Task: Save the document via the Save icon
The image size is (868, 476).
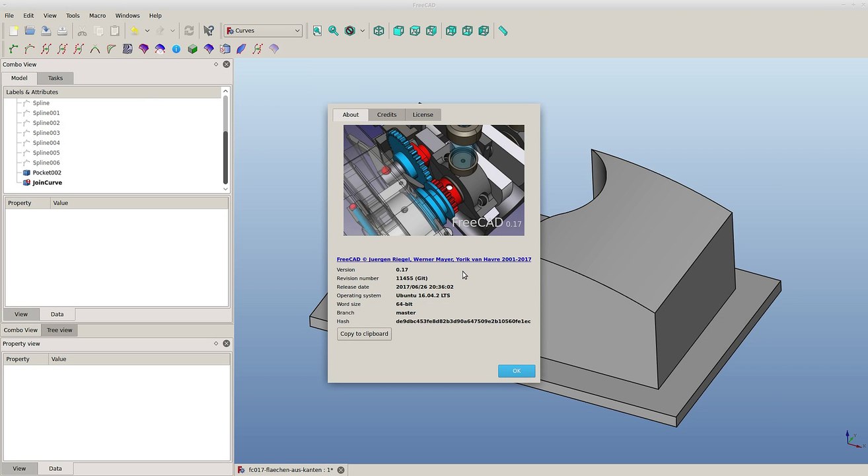Action: click(46, 30)
